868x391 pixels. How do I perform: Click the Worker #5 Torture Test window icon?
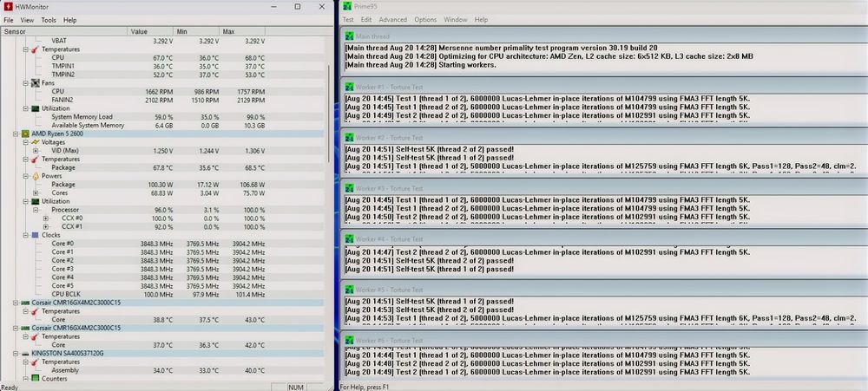[349, 290]
